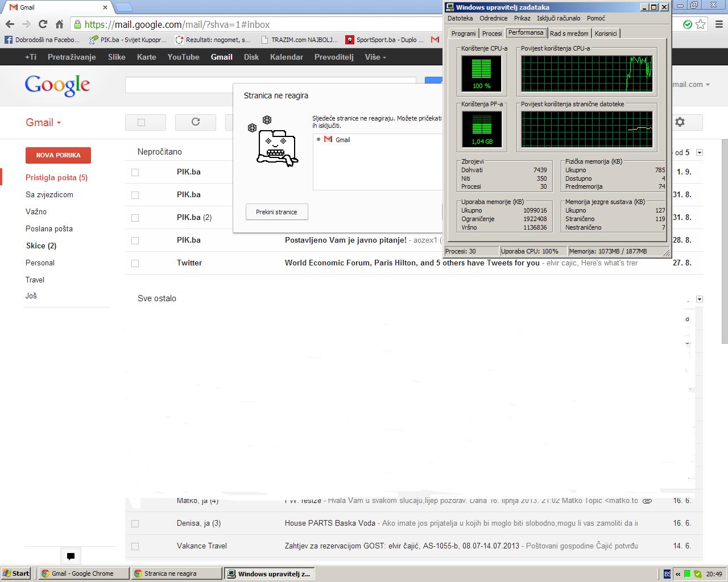
Task: Click the Windows Start button
Action: point(16,573)
